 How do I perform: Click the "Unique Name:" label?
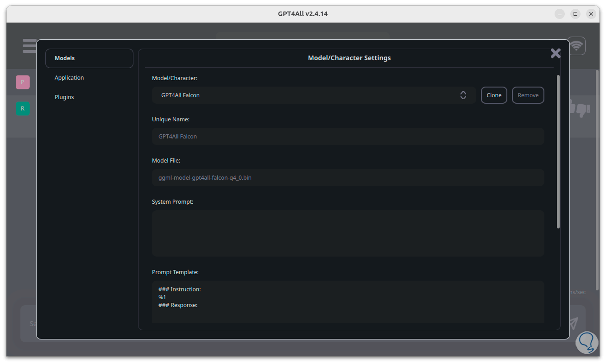tap(170, 119)
